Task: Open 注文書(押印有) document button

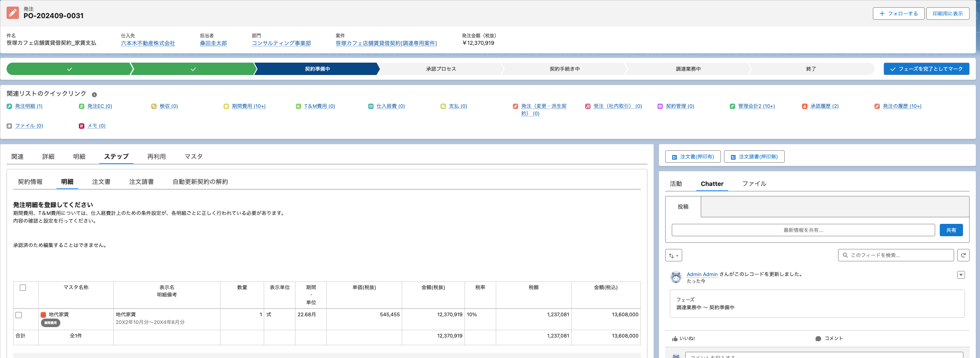Action: click(x=693, y=157)
